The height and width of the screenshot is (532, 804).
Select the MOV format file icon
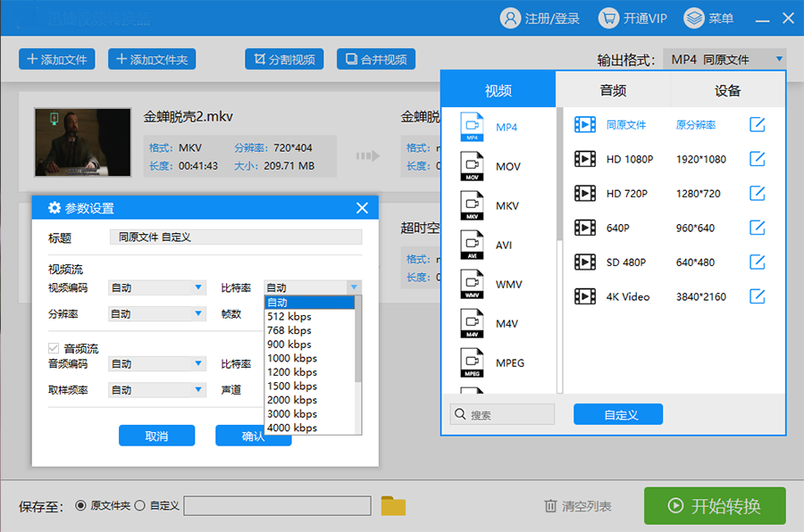pos(472,166)
